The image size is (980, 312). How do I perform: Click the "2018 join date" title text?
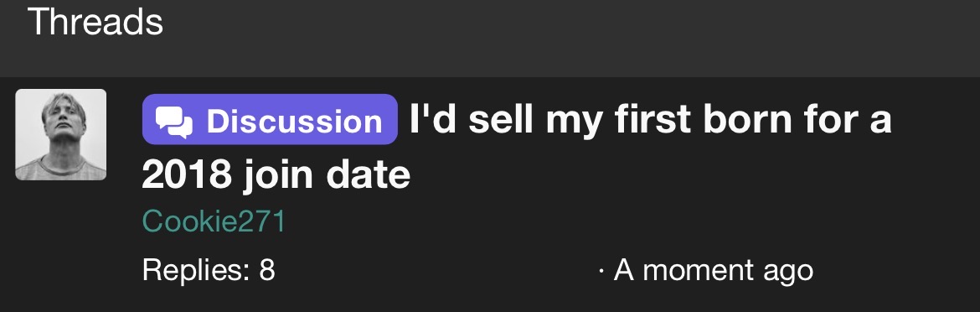click(x=276, y=174)
